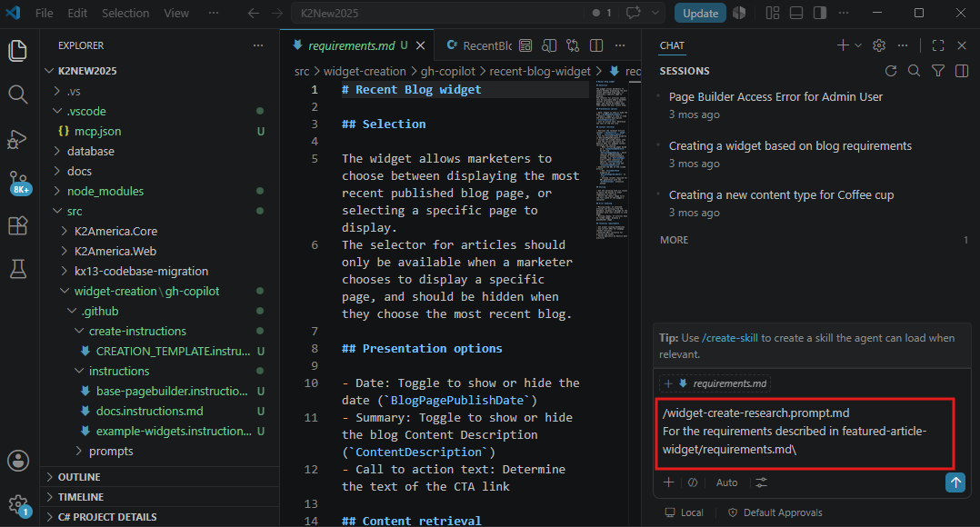Open the File menu
Image resolution: width=980 pixels, height=527 pixels.
pos(44,13)
